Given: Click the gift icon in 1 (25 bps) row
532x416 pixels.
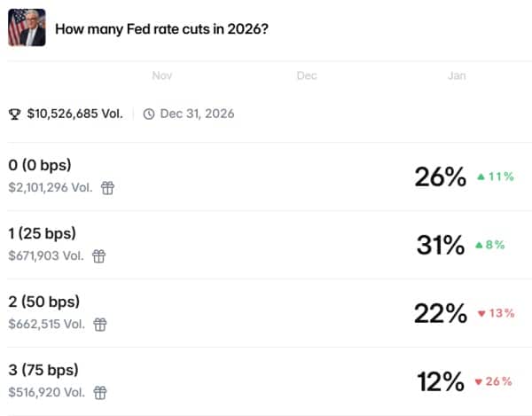Looking at the screenshot, I should [x=99, y=256].
